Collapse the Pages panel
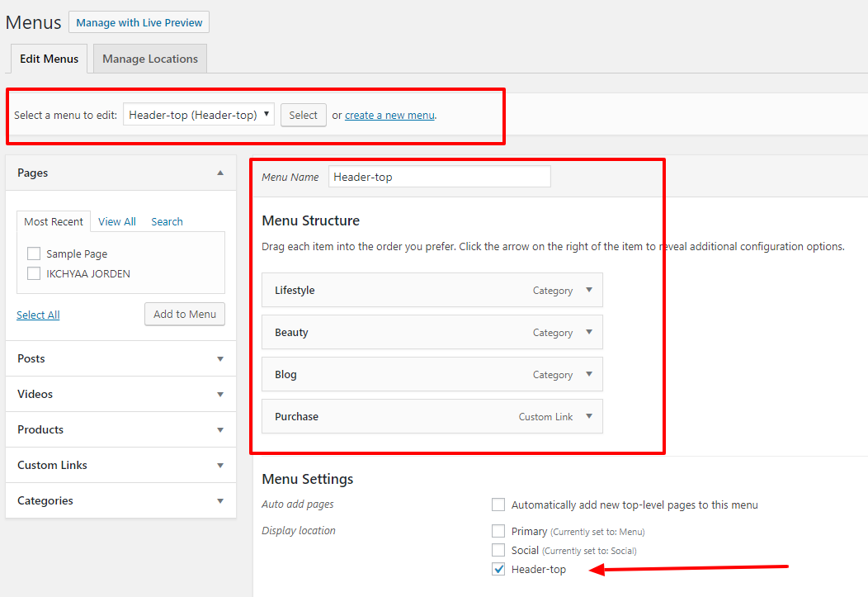Image resolution: width=868 pixels, height=597 pixels. tap(220, 173)
